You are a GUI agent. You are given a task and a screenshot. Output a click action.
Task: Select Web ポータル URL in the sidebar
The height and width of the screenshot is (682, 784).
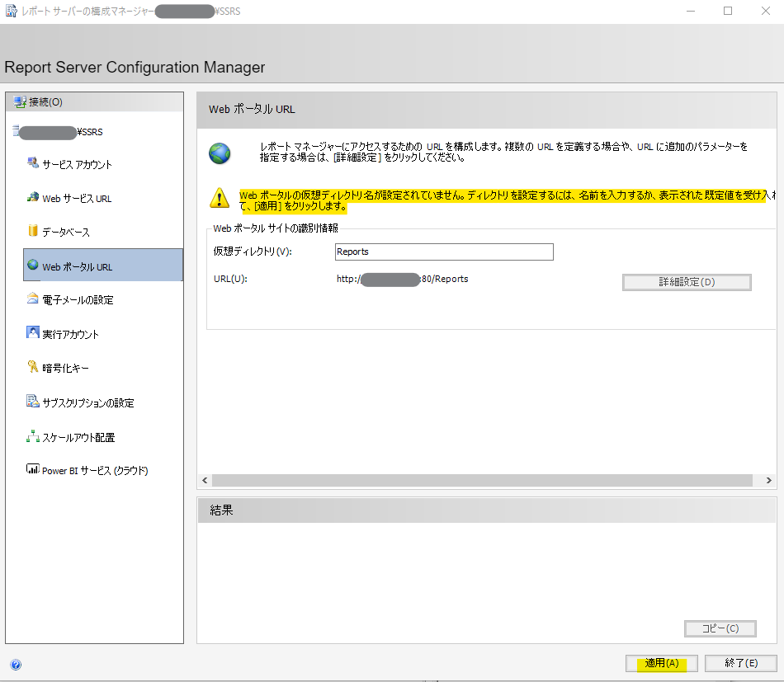click(x=78, y=266)
